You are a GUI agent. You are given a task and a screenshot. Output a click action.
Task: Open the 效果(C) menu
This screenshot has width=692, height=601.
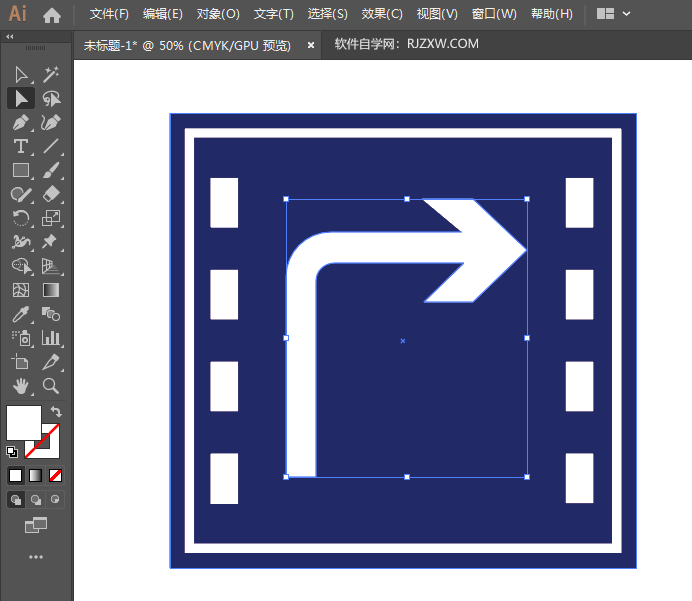coord(382,14)
